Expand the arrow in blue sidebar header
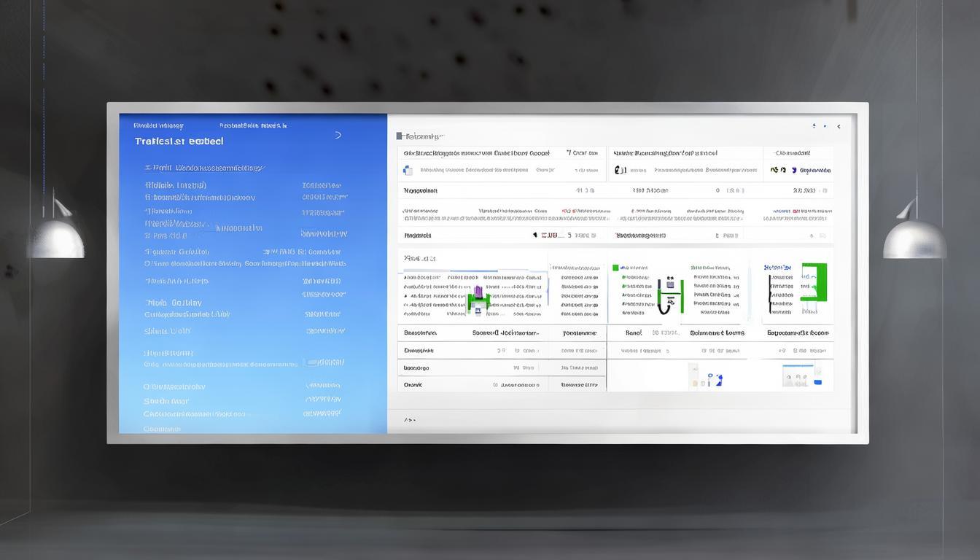This screenshot has width=980, height=560. pos(338,135)
